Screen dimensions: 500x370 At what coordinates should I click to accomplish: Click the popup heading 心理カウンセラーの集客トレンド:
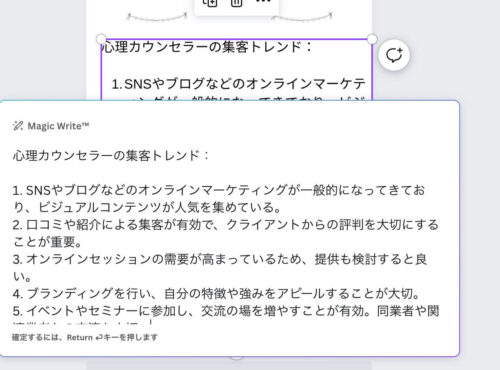tap(111, 155)
